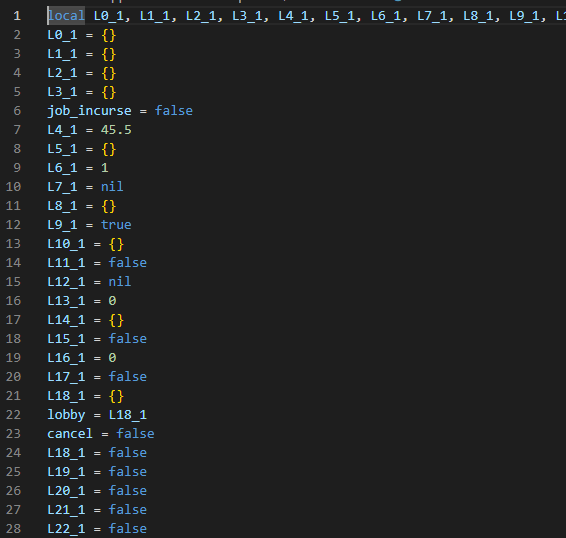Viewport: 566px width, 538px height.
Task: Click the empty table braces on line 2
Action: click(x=109, y=35)
